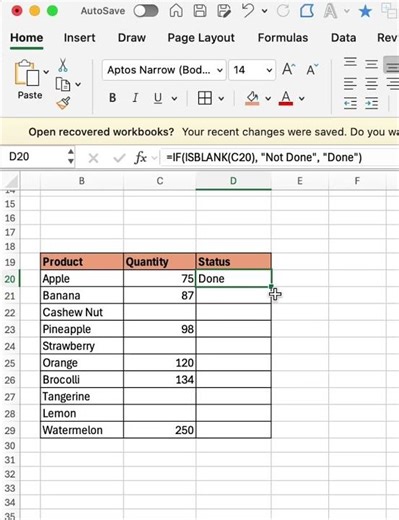
Task: Open the Home ribbon tab
Action: point(27,38)
